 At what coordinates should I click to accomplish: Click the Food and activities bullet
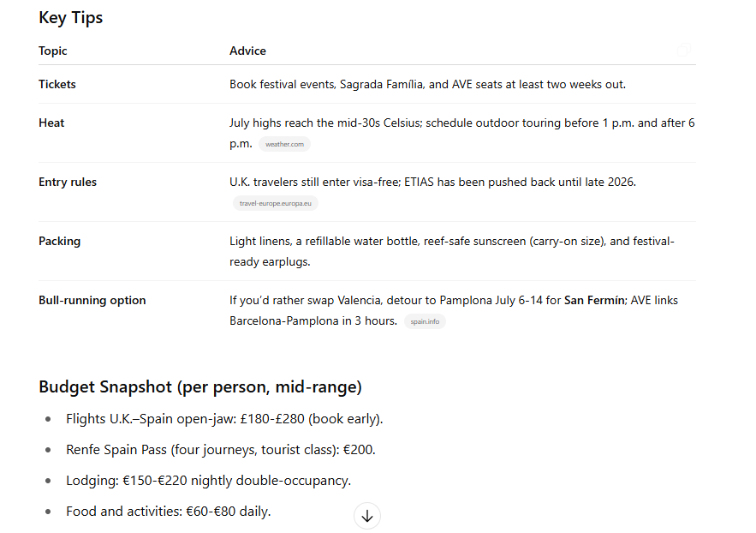tap(169, 512)
